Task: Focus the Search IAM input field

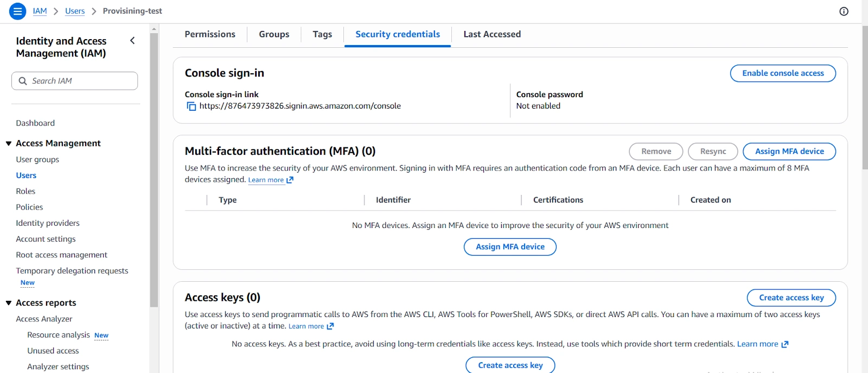Action: [x=74, y=81]
